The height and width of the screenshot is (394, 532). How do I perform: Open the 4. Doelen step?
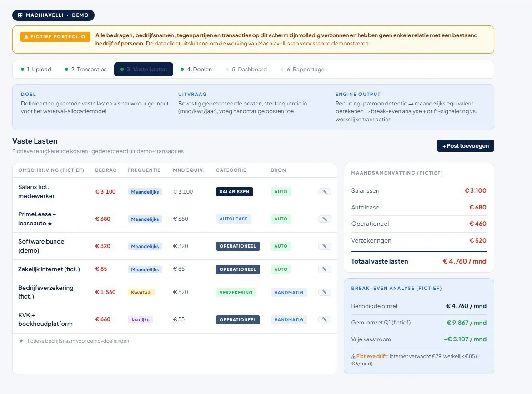[x=196, y=69]
